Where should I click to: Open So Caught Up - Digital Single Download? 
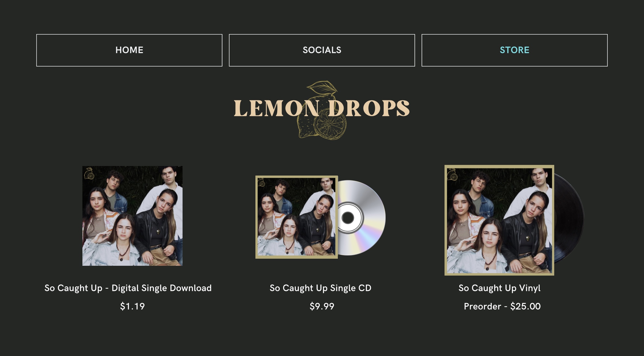click(x=128, y=288)
